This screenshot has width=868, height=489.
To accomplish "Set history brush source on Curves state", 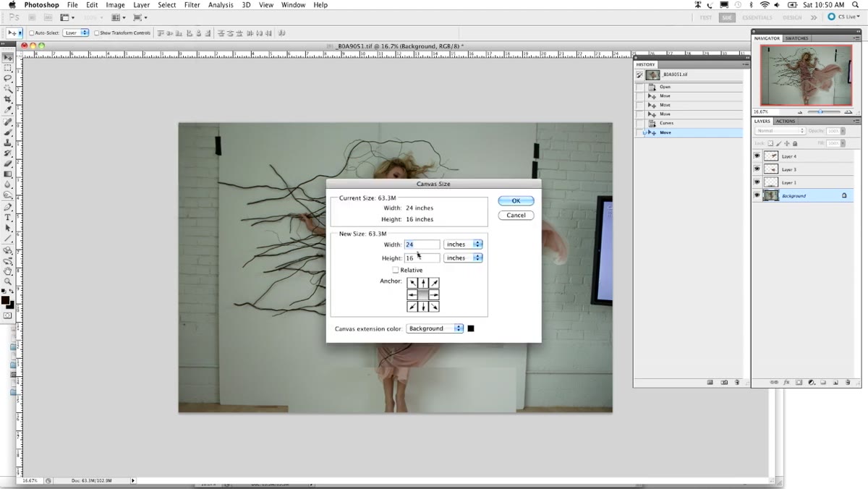I will 639,123.
